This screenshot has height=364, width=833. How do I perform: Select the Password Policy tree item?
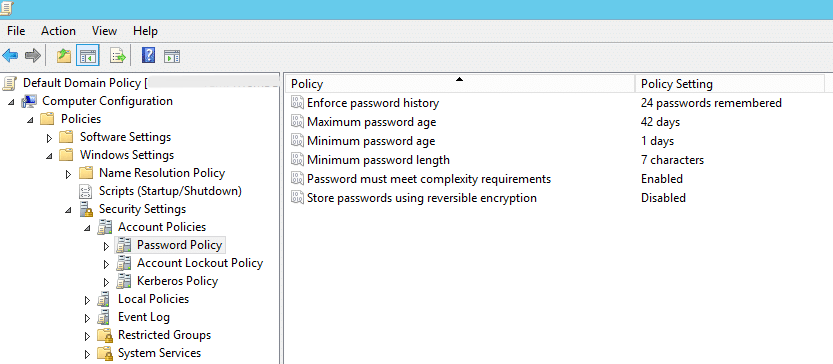tap(179, 245)
